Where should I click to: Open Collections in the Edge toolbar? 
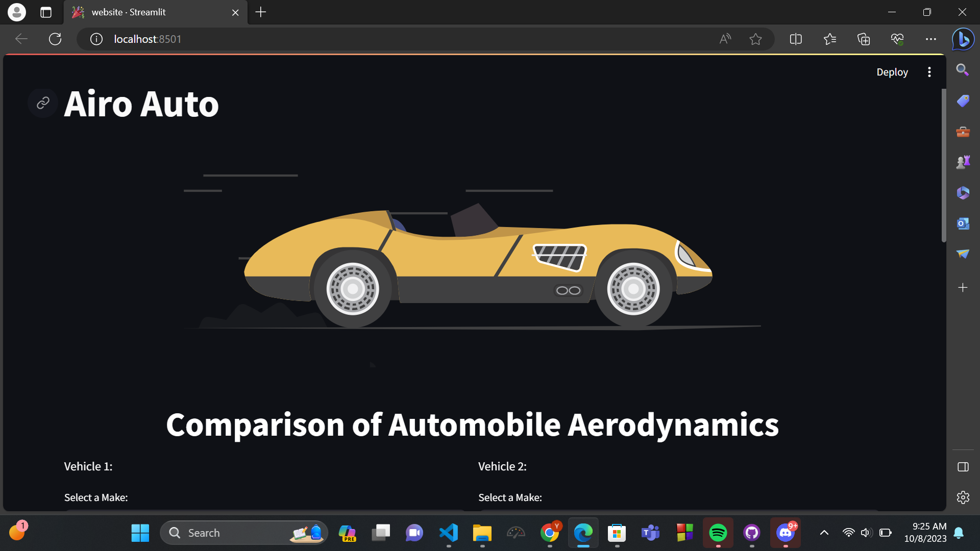864,39
